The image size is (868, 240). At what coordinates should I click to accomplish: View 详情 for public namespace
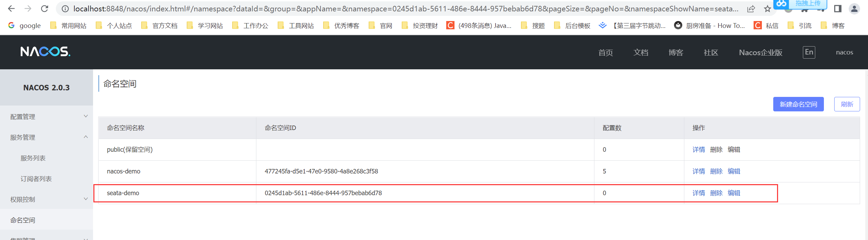point(698,150)
